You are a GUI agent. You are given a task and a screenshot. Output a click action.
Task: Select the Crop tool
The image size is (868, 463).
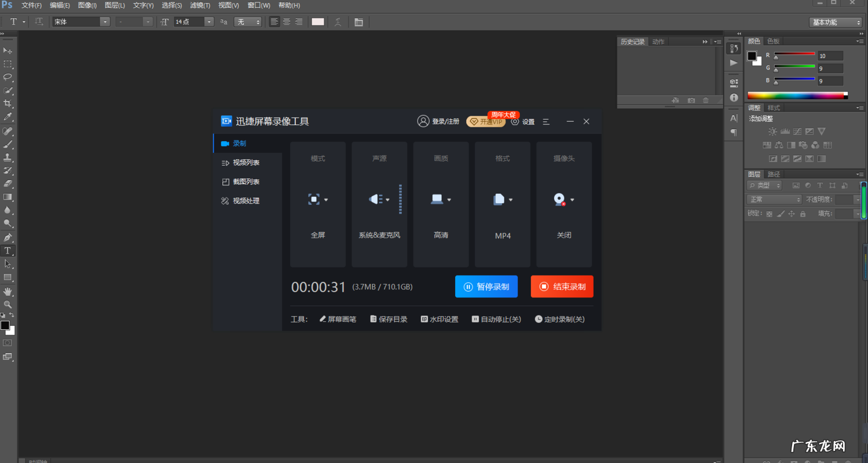pyautogui.click(x=8, y=104)
